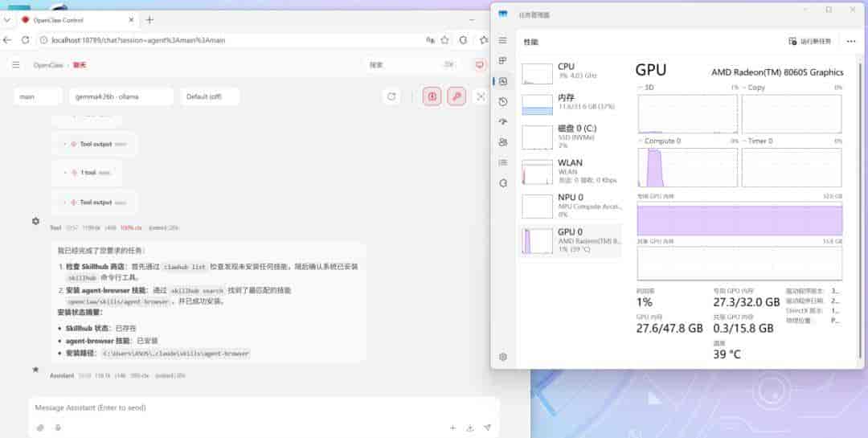Click the Message Assistant input box
Viewport: 868px width, 438px height.
264,407
